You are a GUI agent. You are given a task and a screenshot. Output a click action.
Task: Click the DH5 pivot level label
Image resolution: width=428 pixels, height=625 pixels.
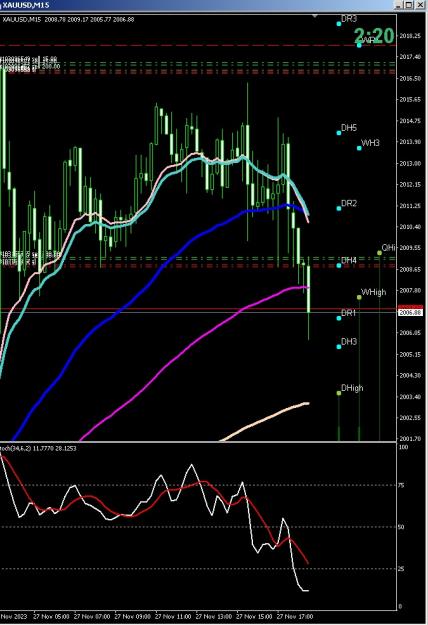(349, 128)
